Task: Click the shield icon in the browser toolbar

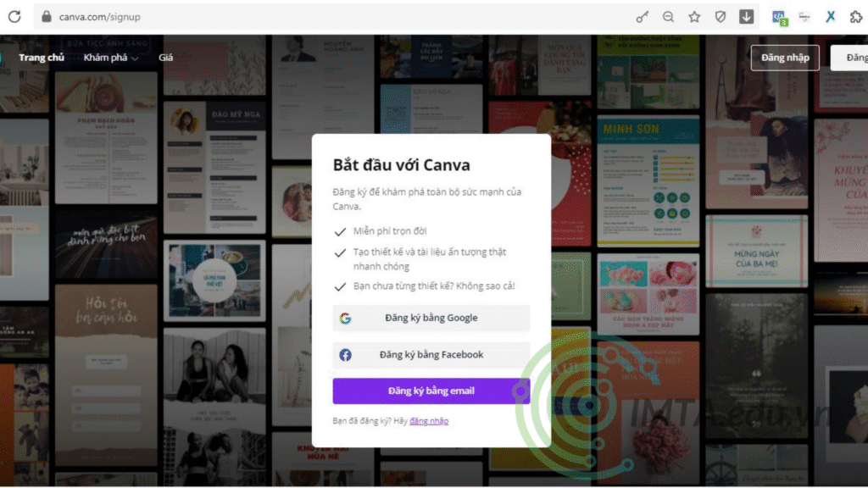Action: click(x=721, y=17)
